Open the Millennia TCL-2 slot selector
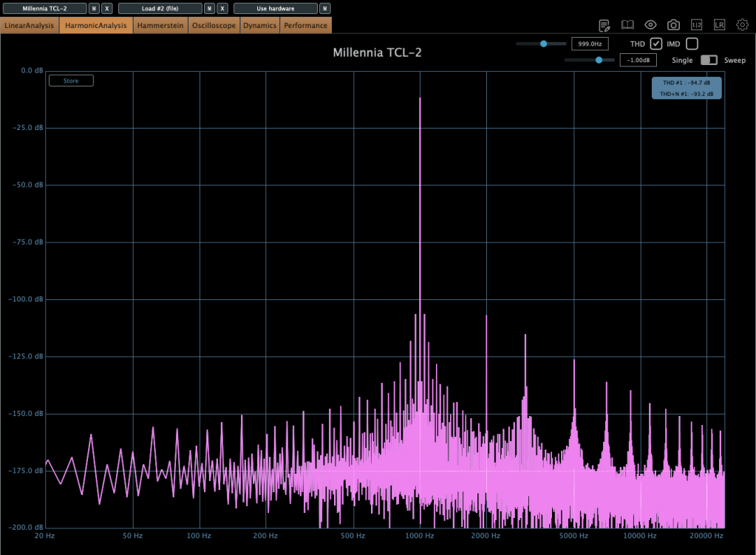The height and width of the screenshot is (555, 756). (x=44, y=8)
